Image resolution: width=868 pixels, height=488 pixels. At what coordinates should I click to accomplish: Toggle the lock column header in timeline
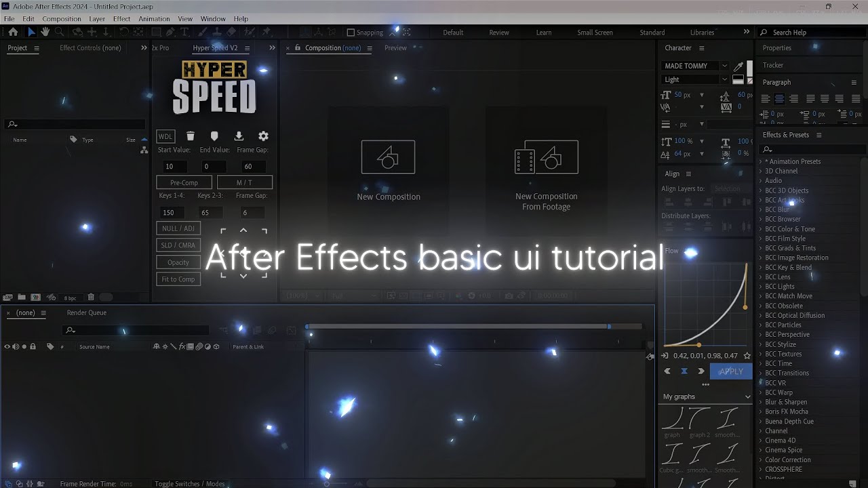33,347
